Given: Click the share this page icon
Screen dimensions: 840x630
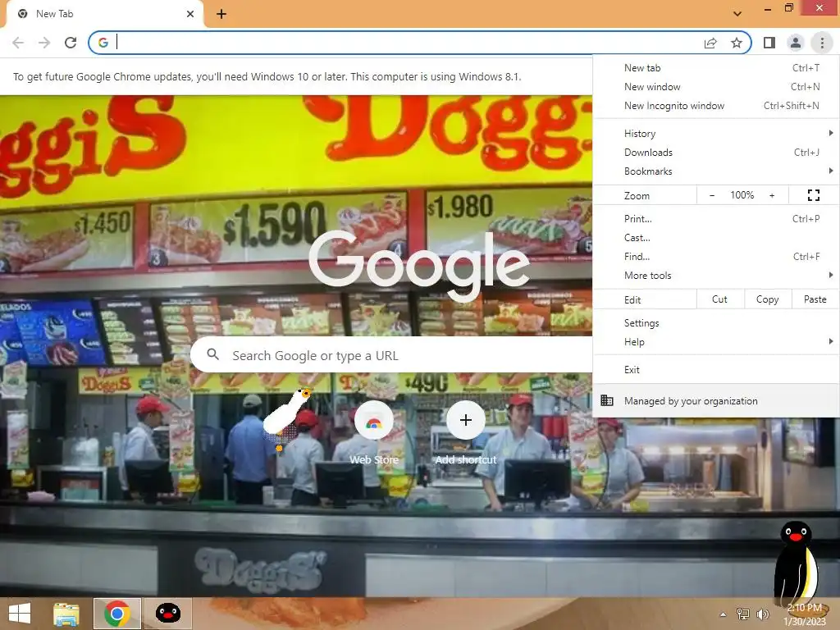Looking at the screenshot, I should pyautogui.click(x=710, y=43).
